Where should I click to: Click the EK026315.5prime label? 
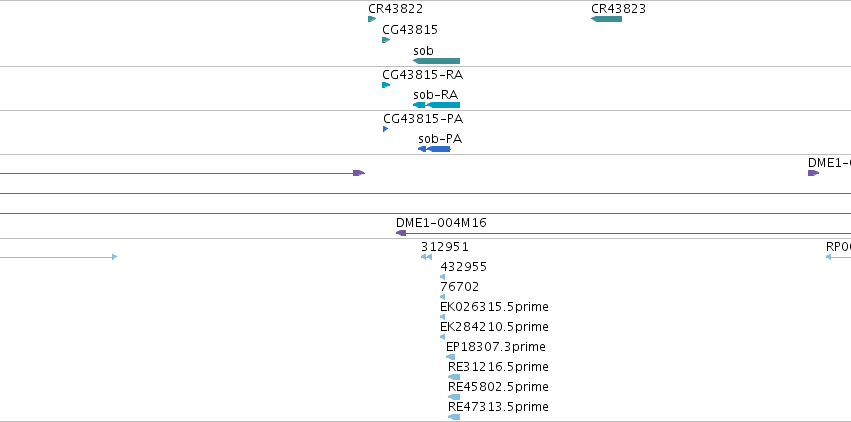tap(494, 307)
